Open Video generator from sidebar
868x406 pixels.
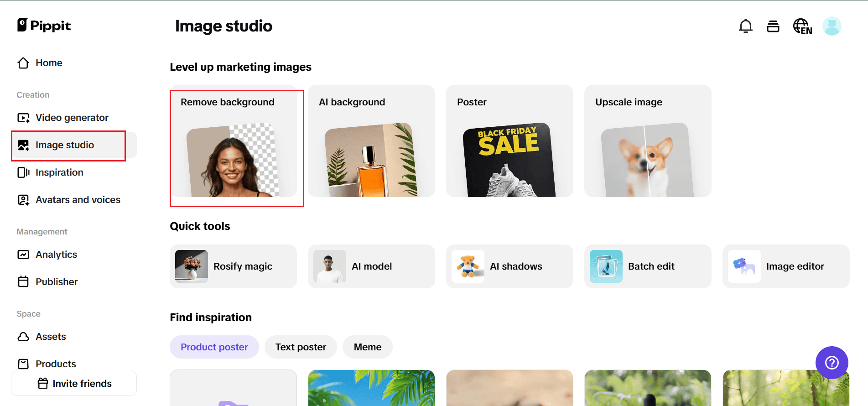click(x=74, y=118)
